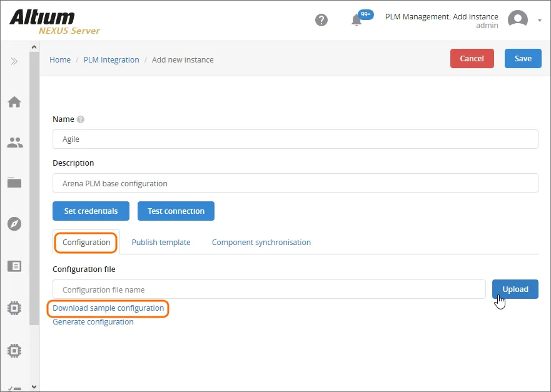Open notifications bell icon
551x392 pixels.
(x=356, y=21)
